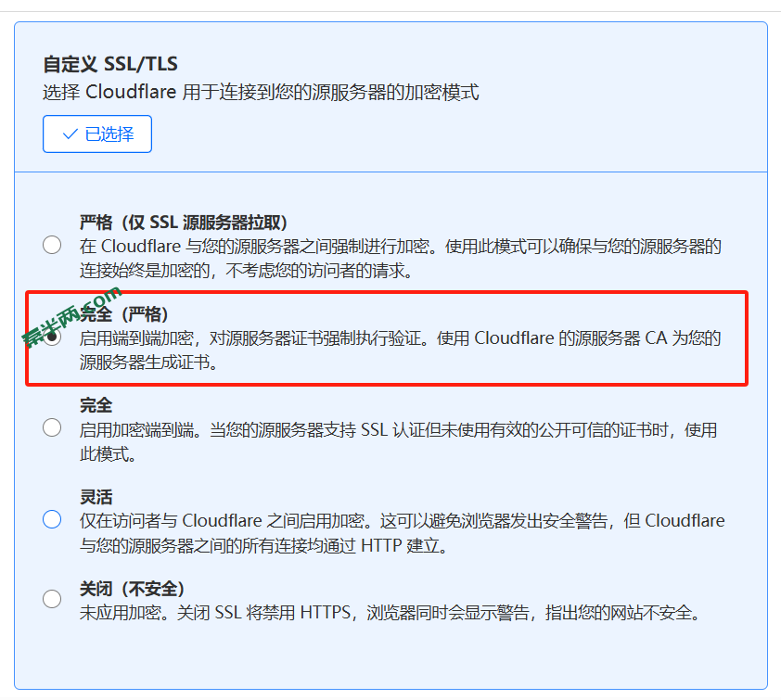The image size is (781, 700).
Task: Enable the 灵活 encryption mode radio button
Action: 52,519
